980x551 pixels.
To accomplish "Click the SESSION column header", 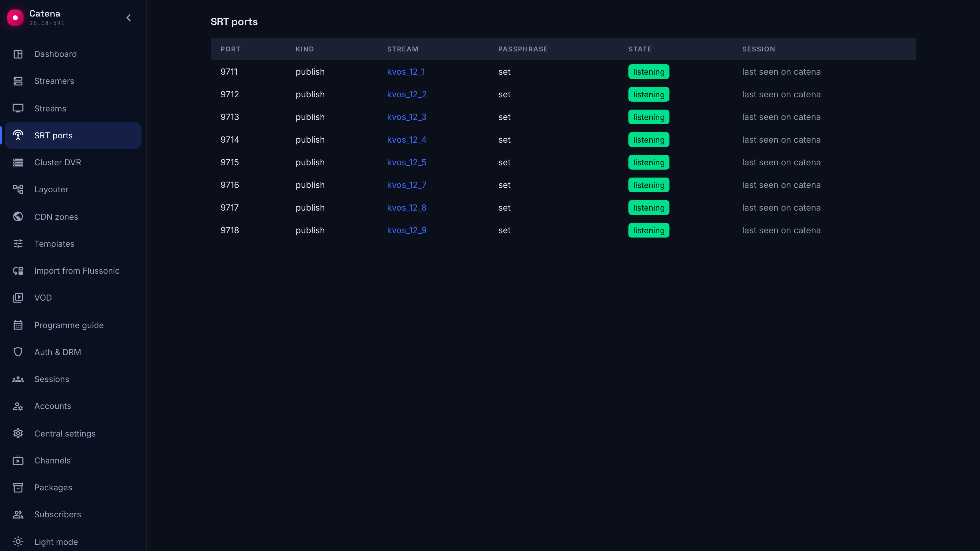I will click(759, 49).
